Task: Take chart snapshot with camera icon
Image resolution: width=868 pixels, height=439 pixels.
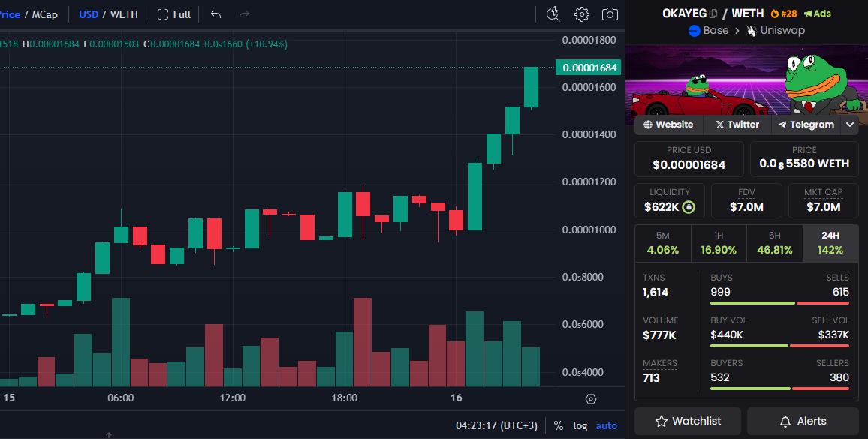Action: [x=610, y=14]
